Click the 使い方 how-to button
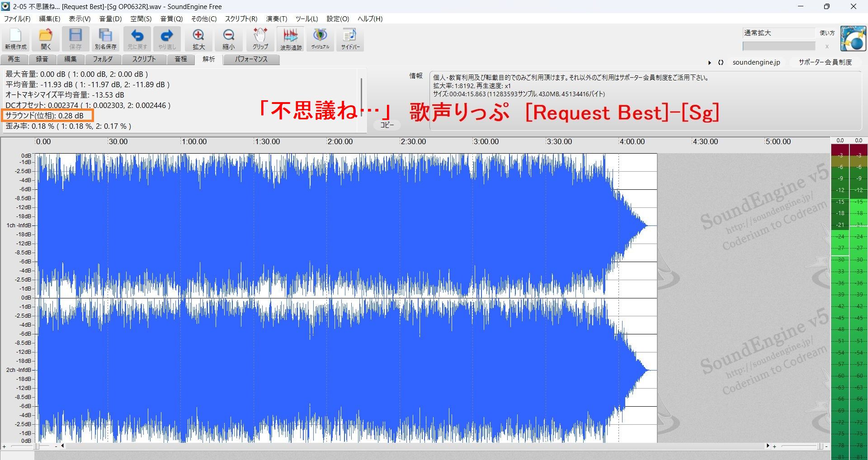The width and height of the screenshot is (868, 460). (827, 33)
